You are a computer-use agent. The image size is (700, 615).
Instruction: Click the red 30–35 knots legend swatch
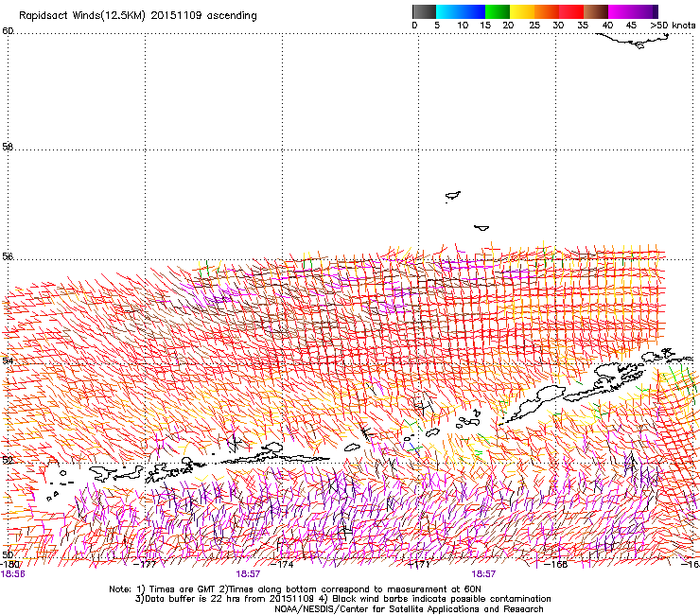[x=571, y=11]
